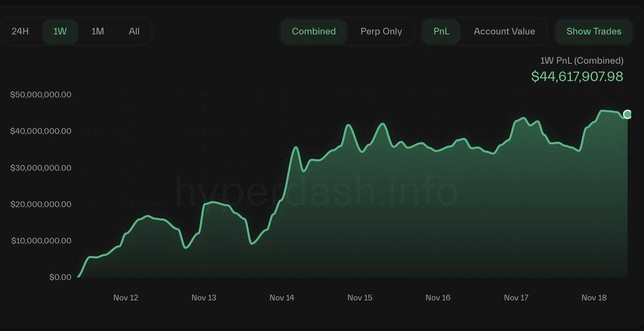644x331 pixels.
Task: Switch to the 1W time range
Action: tap(60, 31)
